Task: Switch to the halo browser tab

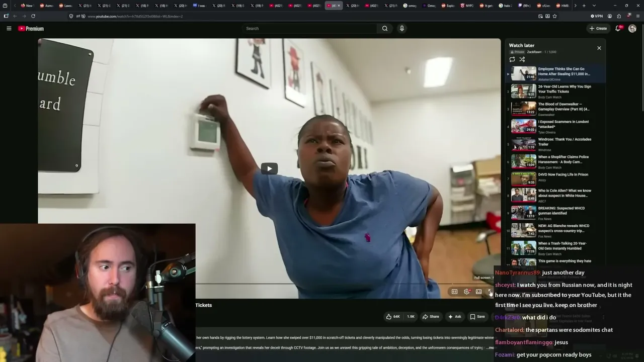Action: [506, 6]
